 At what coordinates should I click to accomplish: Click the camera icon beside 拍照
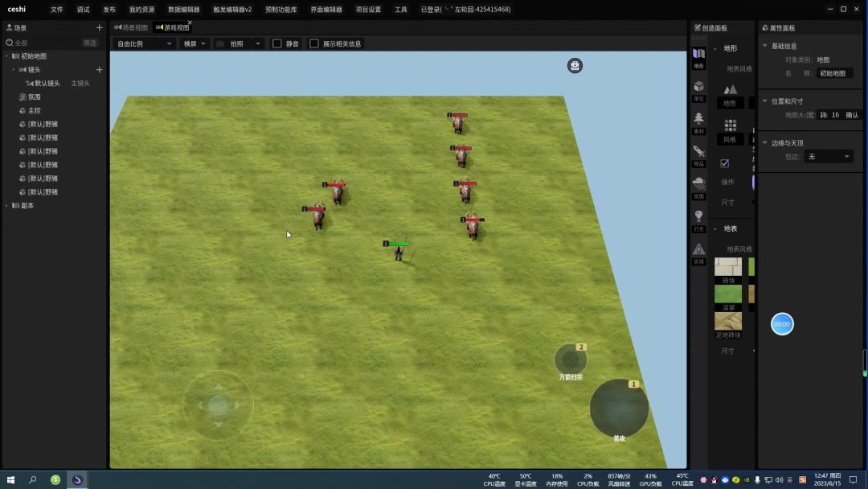point(220,43)
